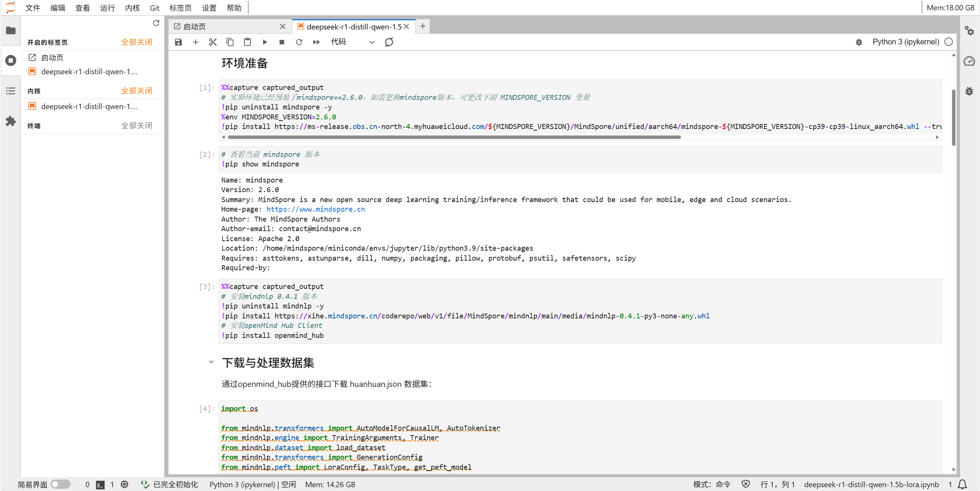Save the notebook with the save icon
980x491 pixels.
[178, 42]
